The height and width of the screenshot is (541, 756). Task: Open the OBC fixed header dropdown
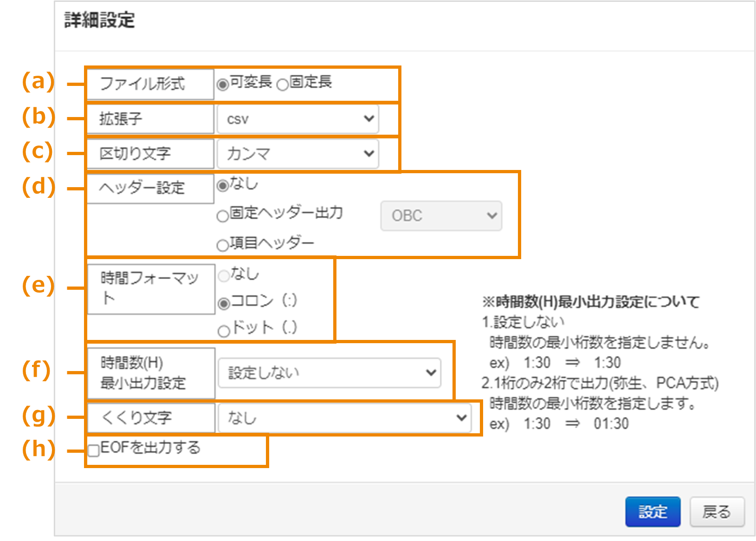441,215
